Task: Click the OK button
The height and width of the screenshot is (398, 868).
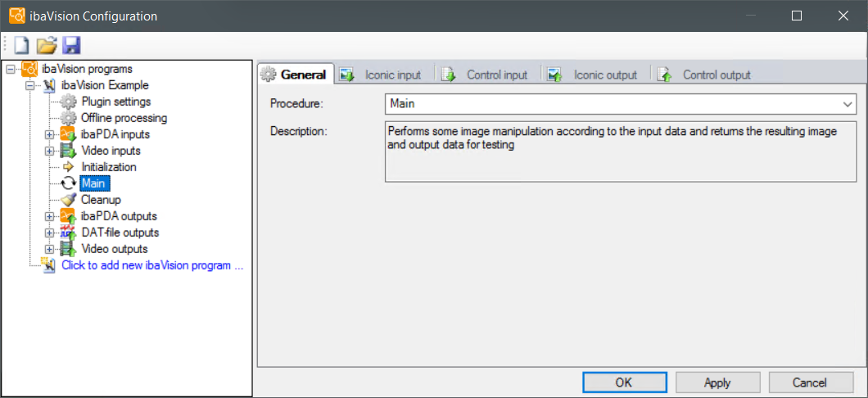Action: 624,382
